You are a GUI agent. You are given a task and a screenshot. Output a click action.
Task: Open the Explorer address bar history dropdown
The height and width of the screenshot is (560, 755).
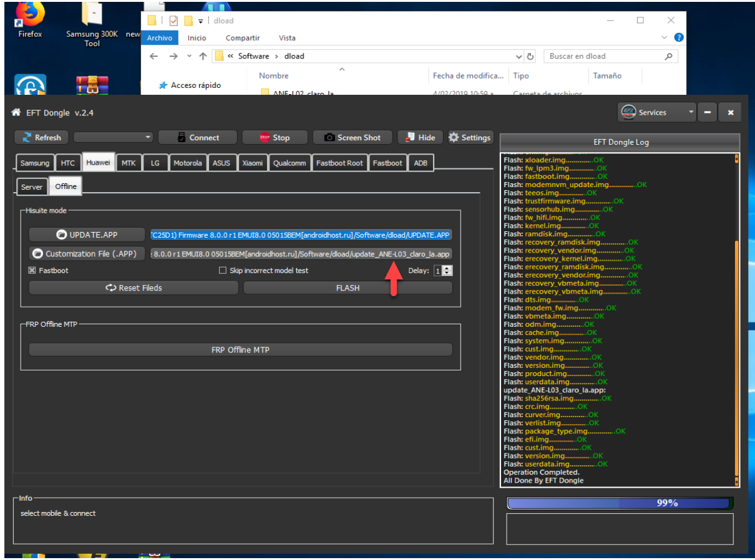519,56
